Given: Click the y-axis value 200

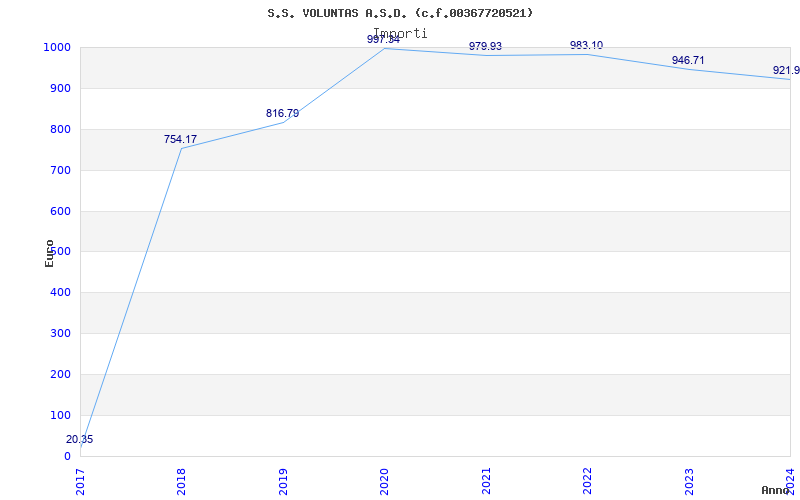Looking at the screenshot, I should pyautogui.click(x=60, y=374).
